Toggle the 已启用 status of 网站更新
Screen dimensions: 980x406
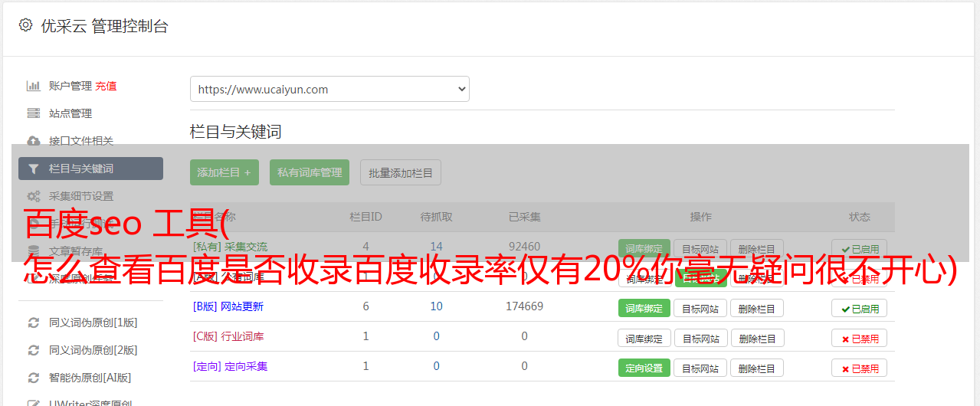[x=860, y=308]
